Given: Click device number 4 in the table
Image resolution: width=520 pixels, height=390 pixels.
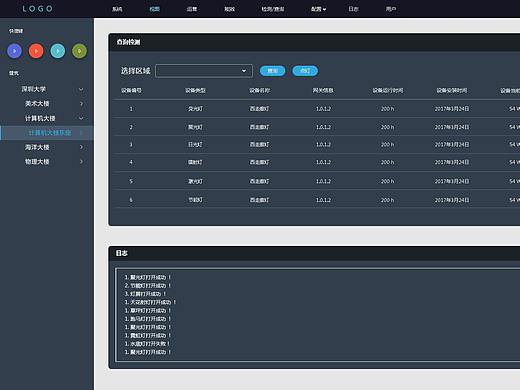Looking at the screenshot, I should click(x=131, y=162).
